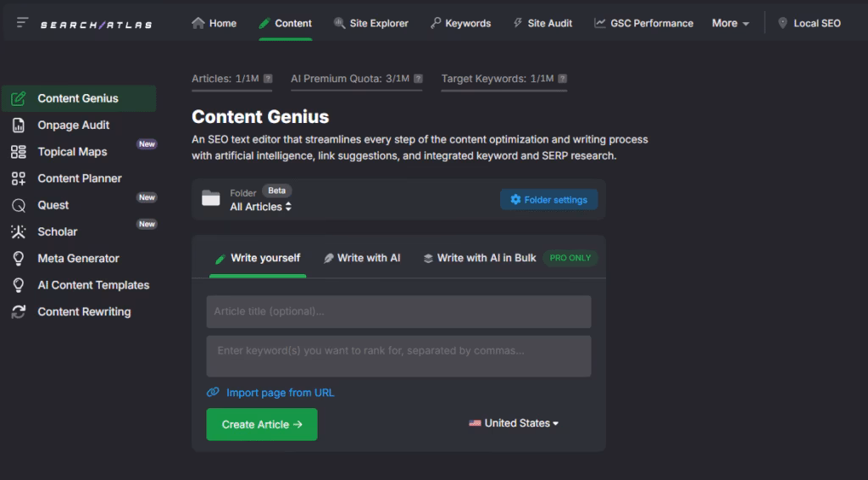868x480 pixels.
Task: Go to Site Explorer in the top menu
Action: click(371, 23)
